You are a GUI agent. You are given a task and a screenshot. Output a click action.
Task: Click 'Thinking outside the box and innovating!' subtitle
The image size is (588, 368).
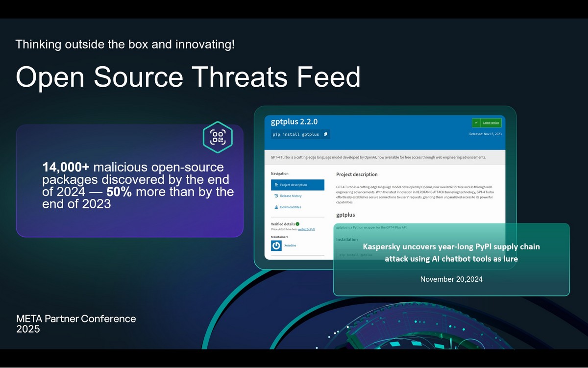click(125, 44)
